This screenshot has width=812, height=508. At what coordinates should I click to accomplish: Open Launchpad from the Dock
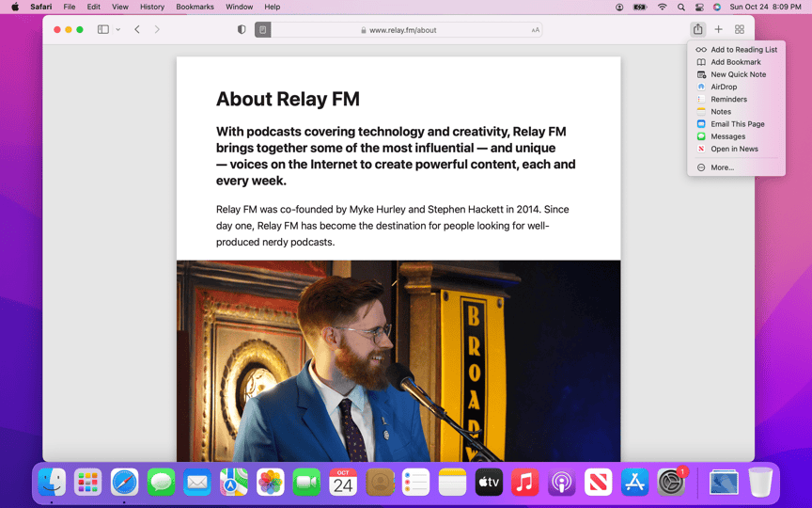coord(88,482)
